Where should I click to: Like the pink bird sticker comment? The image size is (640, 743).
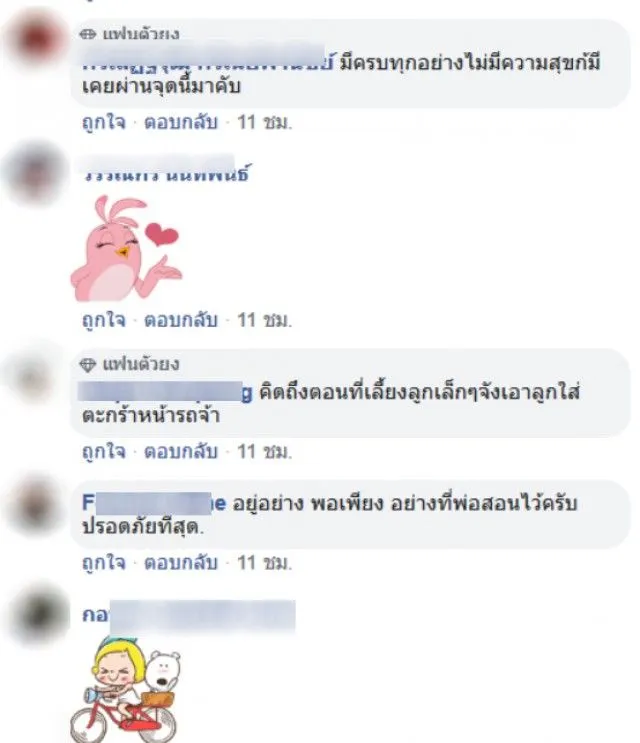click(x=104, y=320)
